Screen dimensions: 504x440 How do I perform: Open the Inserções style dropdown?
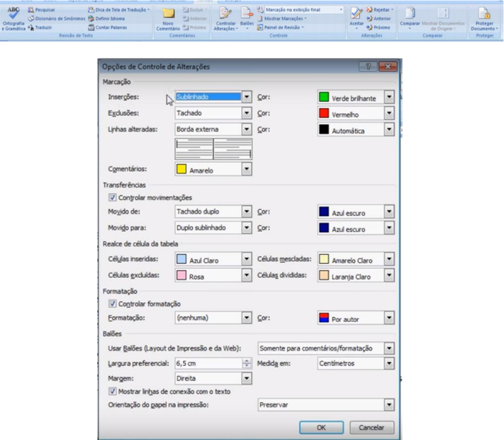point(246,96)
